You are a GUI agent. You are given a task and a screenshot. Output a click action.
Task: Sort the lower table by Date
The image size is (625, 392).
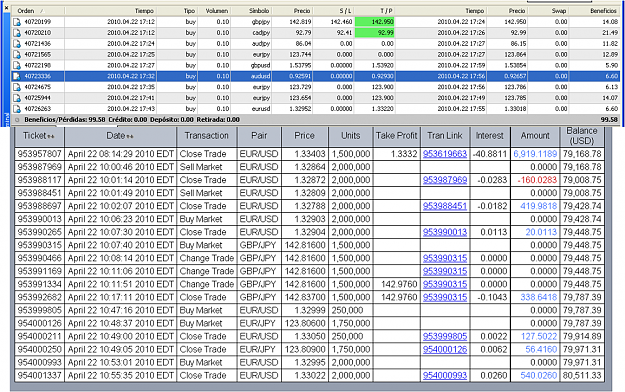click(120, 136)
